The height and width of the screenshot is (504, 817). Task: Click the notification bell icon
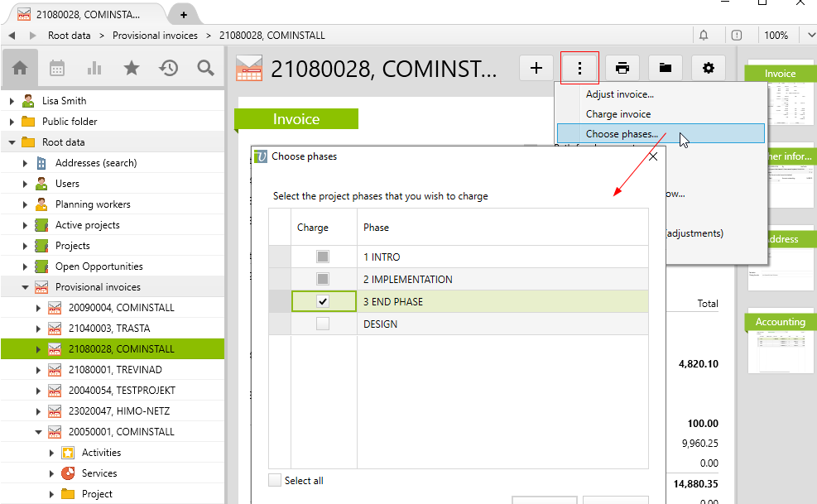pos(704,36)
